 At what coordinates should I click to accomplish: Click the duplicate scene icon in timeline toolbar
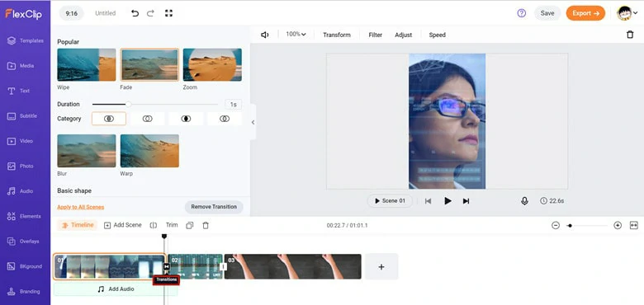189,225
